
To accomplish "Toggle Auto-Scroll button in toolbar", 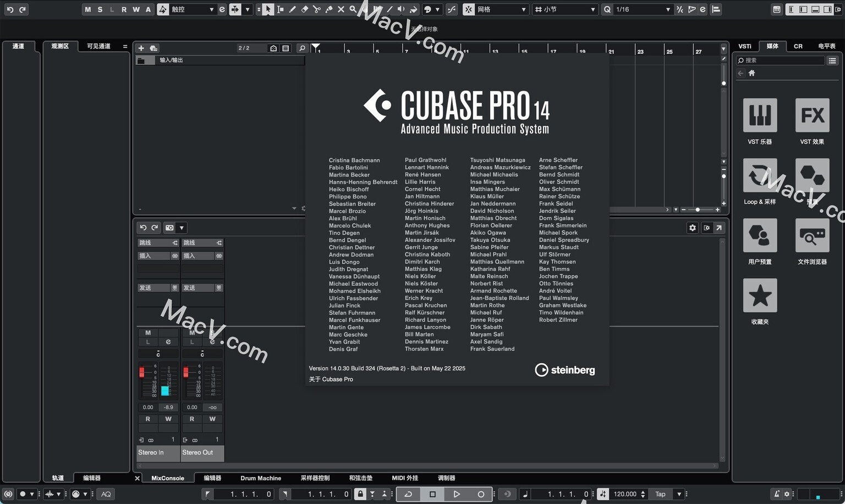I will tap(235, 9).
